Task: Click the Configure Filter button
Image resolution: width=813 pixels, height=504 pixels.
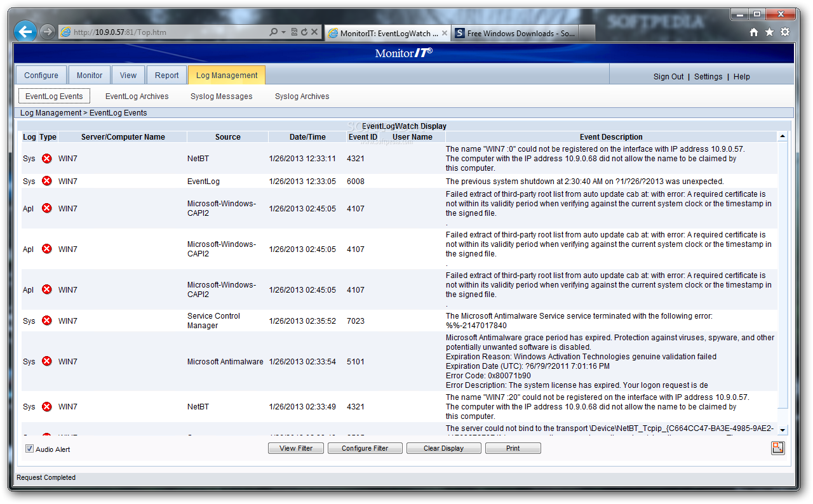Action: [x=365, y=448]
